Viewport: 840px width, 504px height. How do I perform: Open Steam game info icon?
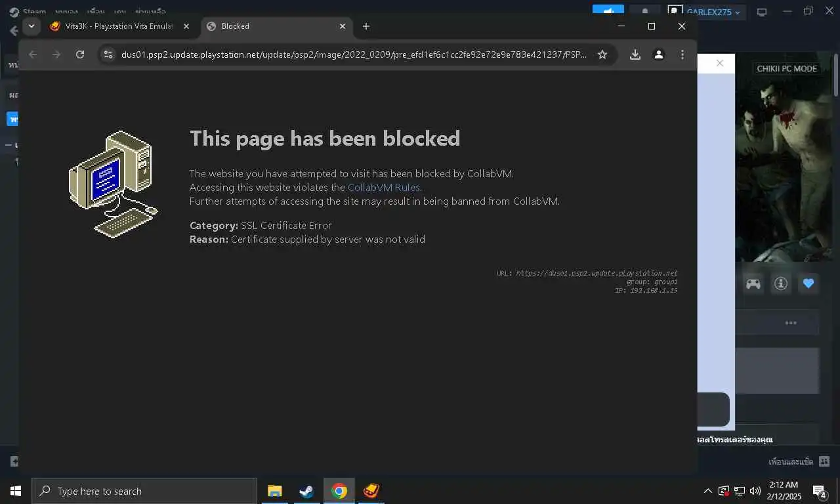point(781,283)
